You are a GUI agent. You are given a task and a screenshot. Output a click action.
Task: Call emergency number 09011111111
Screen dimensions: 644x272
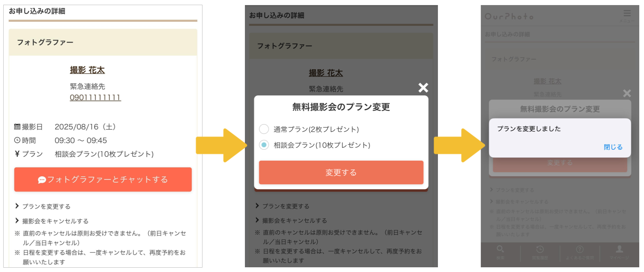coord(95,98)
